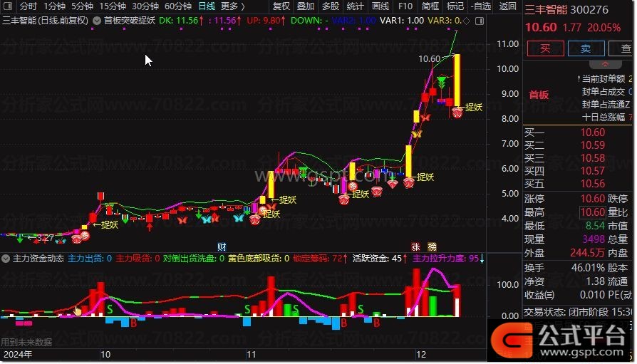Image resolution: width=637 pixels, height=364 pixels.
Task: Click the diamond icon after VAR3
Action: coord(467,21)
